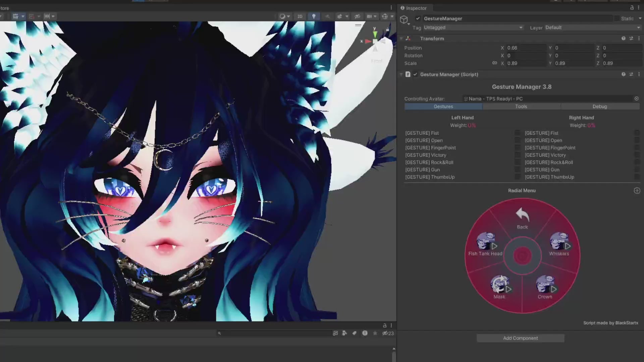Switch to the Tools tab
The image size is (644, 362).
coord(521,107)
